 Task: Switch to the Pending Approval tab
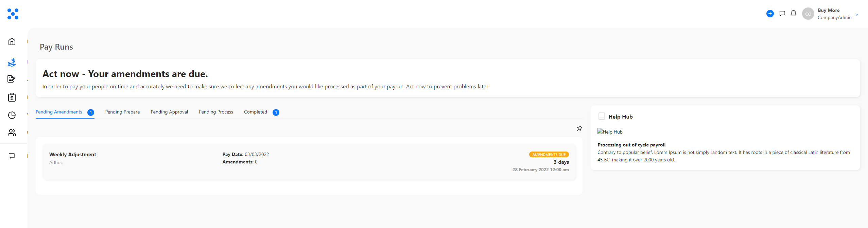coord(169,112)
